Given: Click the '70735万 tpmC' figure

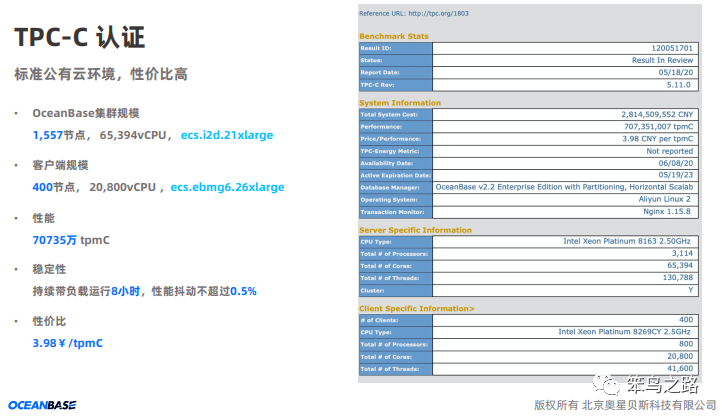Looking at the screenshot, I should (71, 240).
